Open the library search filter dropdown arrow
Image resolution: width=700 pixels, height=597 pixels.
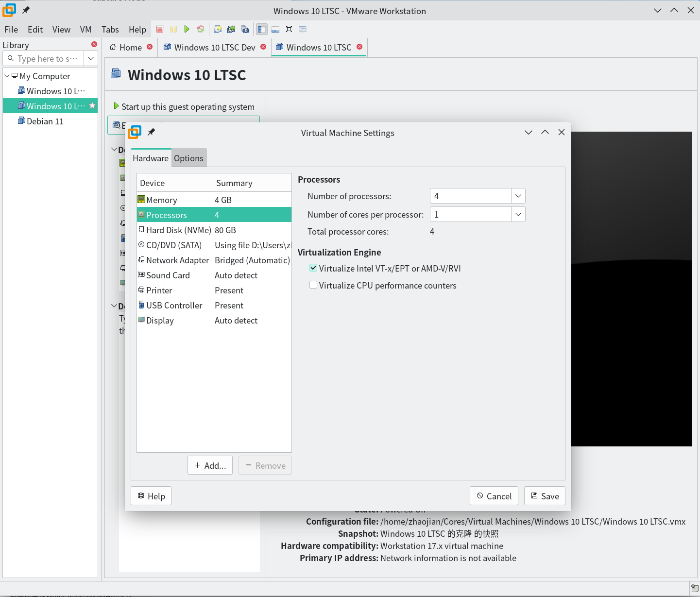[91, 58]
